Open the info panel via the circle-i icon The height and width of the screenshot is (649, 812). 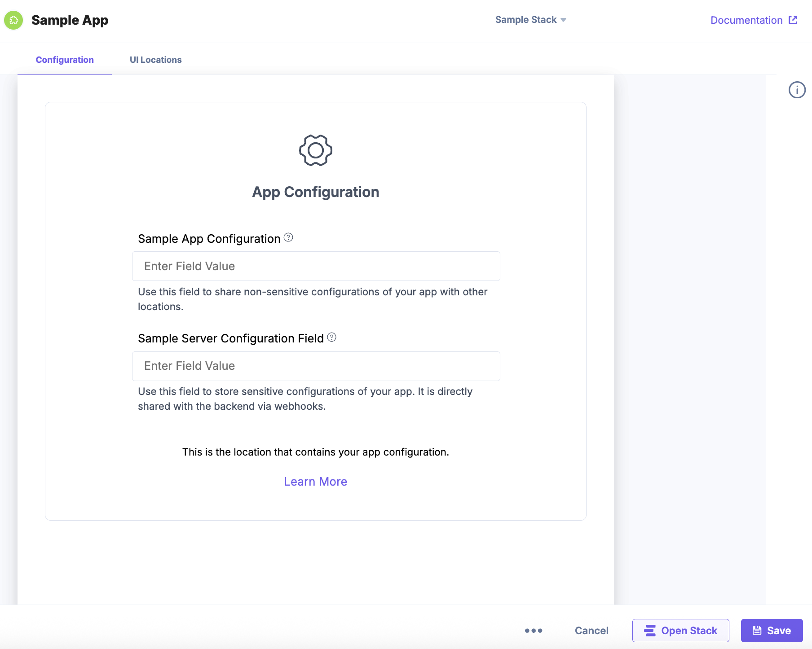[x=797, y=90]
